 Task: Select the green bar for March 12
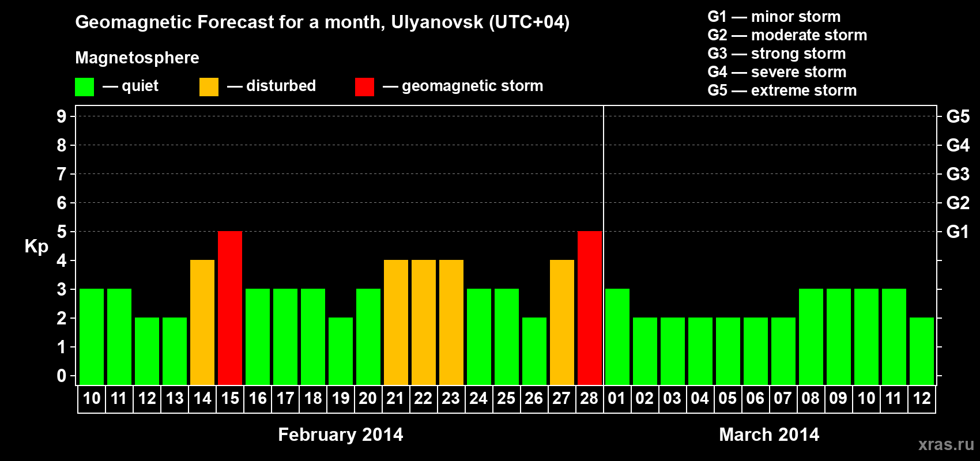pyautogui.click(x=922, y=351)
